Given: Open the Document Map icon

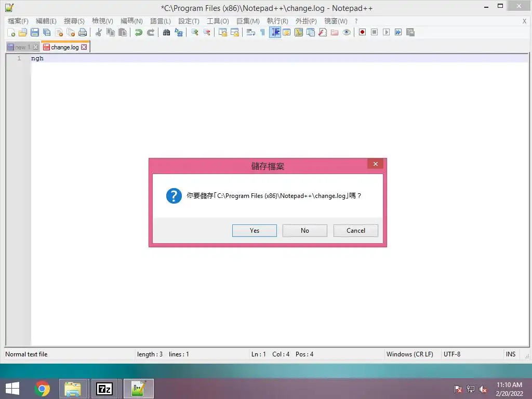Looking at the screenshot, I should 299,32.
